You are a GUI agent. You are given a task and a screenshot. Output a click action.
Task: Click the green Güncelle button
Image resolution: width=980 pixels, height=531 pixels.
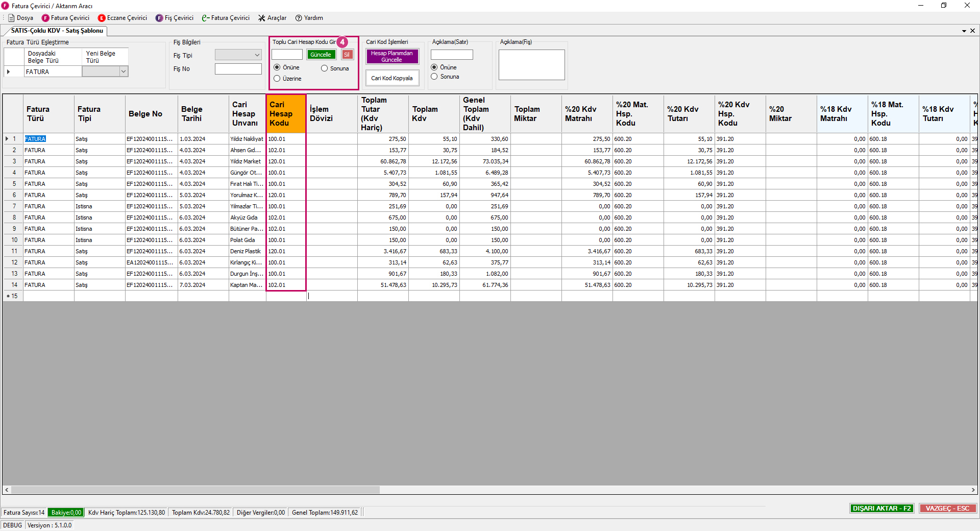pos(321,55)
